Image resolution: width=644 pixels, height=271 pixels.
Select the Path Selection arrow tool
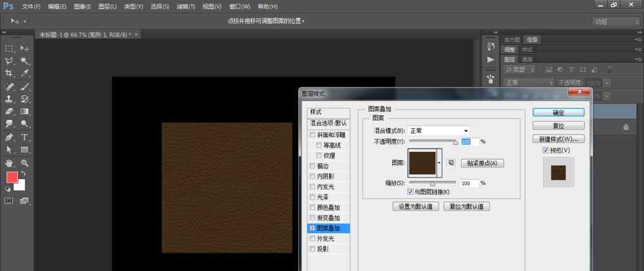(x=9, y=149)
